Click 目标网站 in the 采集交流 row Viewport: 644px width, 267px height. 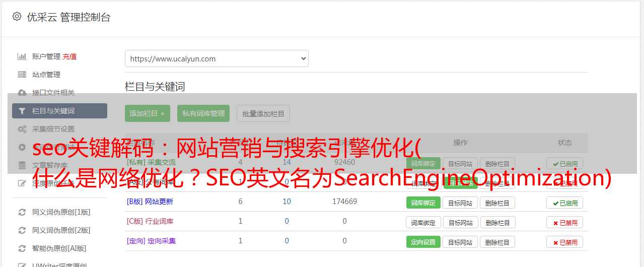(460, 163)
